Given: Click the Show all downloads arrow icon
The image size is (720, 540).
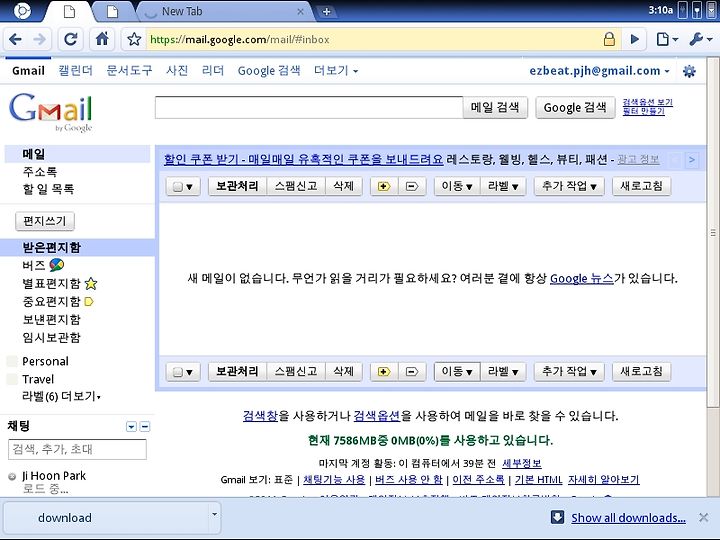Looking at the screenshot, I should click(557, 517).
